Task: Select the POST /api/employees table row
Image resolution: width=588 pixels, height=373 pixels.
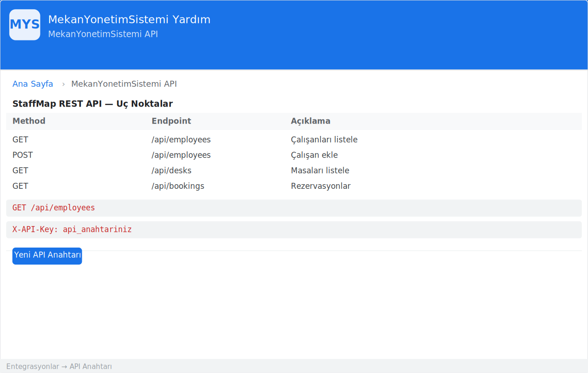Action: pos(294,155)
